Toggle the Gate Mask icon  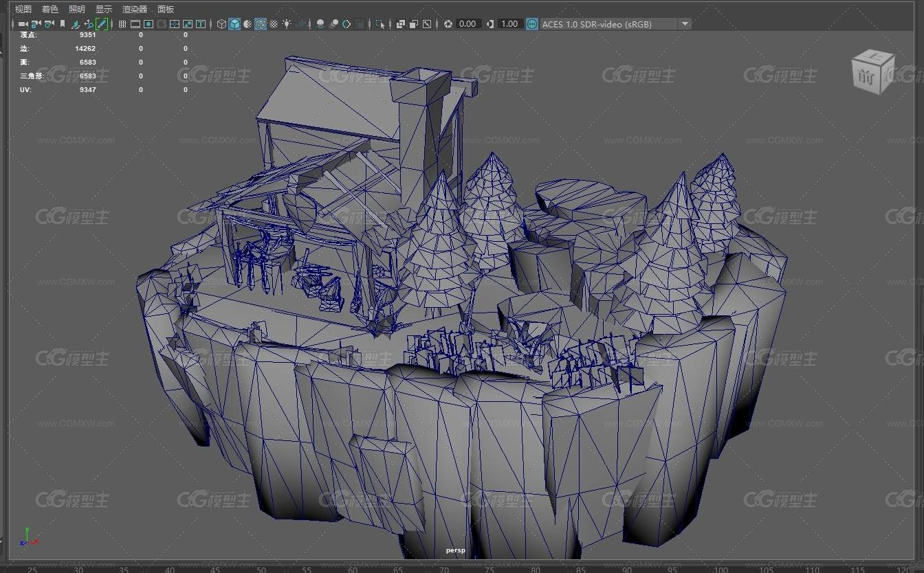pyautogui.click(x=162, y=24)
